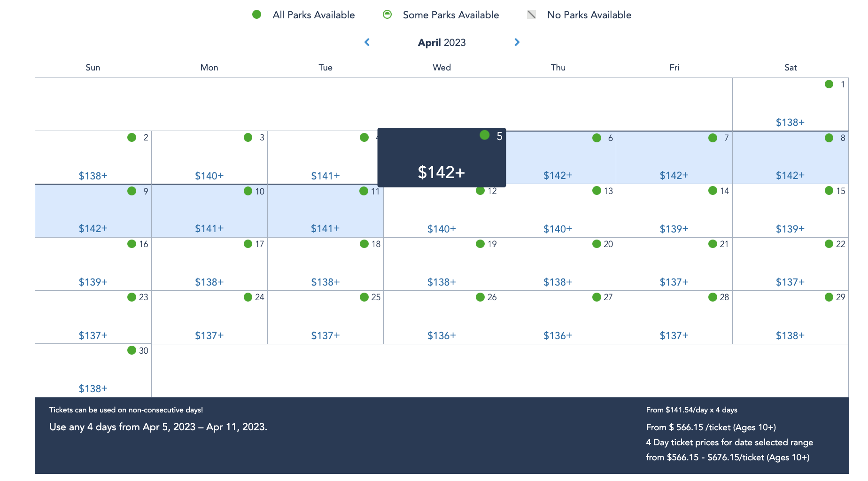Click the green availability dot on April 1
Viewport: 868px width, 481px height.
pyautogui.click(x=829, y=84)
